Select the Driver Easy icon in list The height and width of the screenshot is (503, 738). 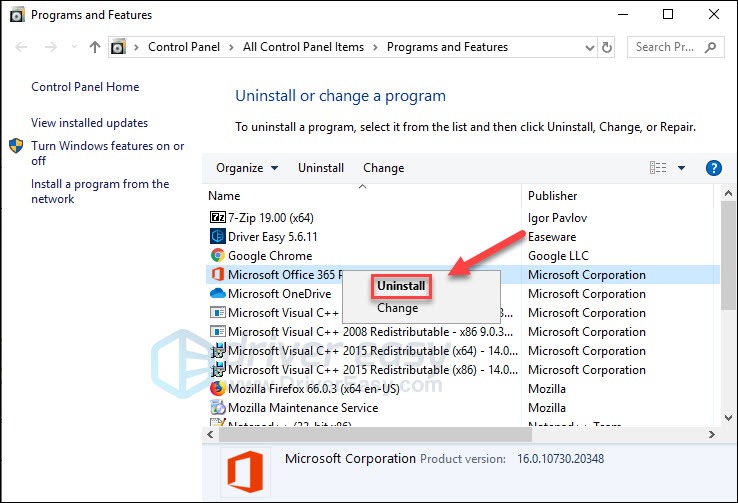point(217,236)
